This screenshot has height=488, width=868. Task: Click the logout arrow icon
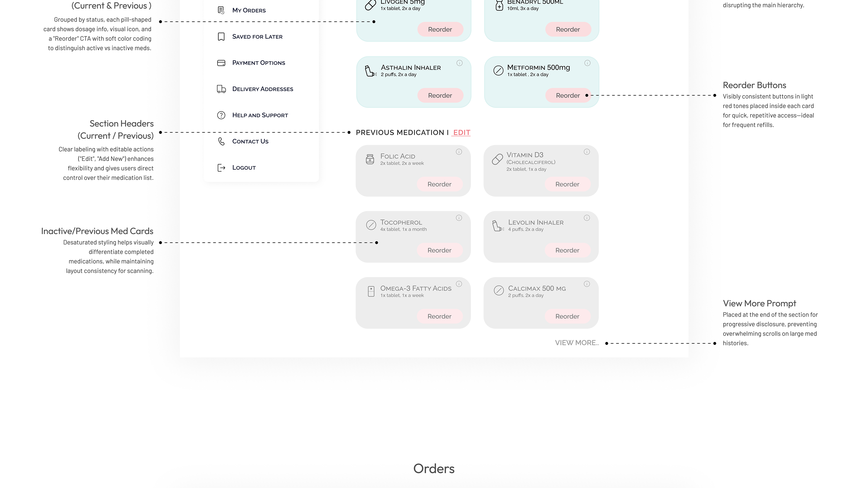(221, 168)
